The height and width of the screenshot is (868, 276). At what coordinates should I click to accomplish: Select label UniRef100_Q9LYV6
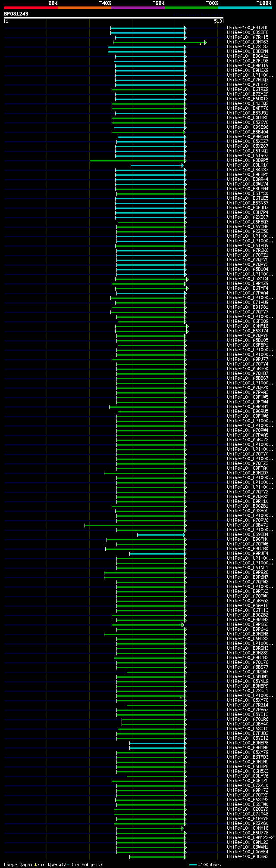248,776
